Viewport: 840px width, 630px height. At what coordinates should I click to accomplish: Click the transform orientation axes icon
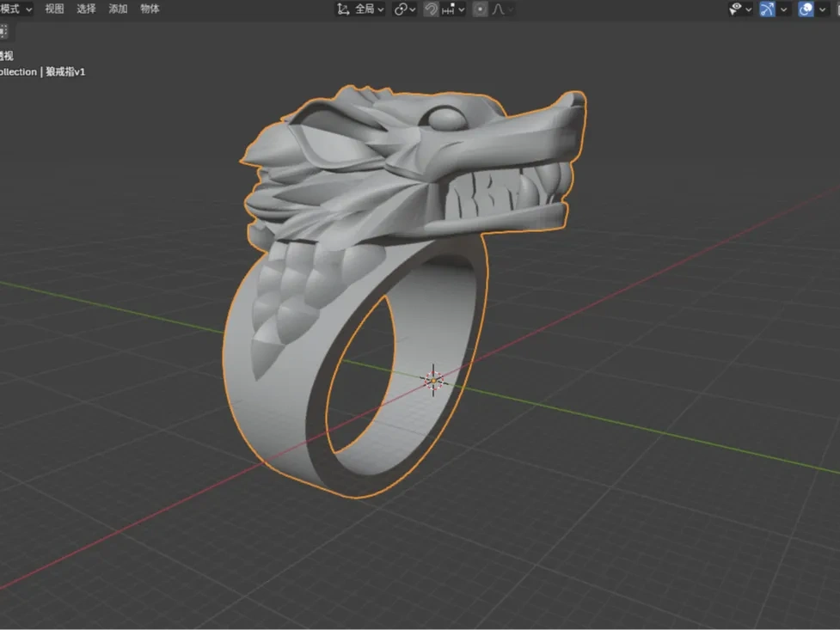point(343,9)
